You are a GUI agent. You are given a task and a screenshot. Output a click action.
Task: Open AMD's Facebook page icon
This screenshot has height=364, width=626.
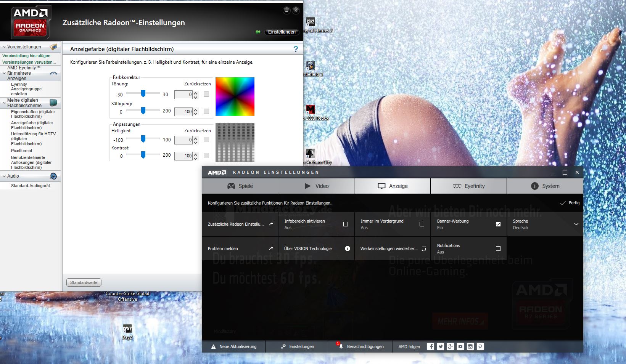431,346
